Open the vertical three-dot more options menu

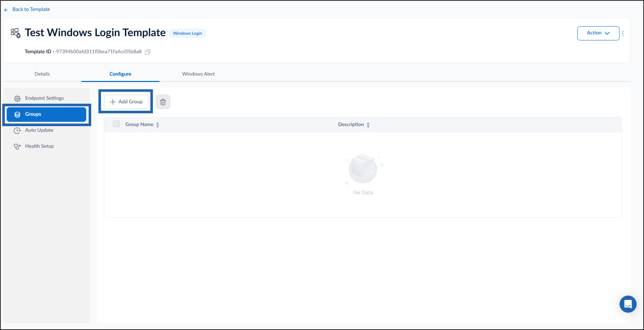tap(623, 33)
